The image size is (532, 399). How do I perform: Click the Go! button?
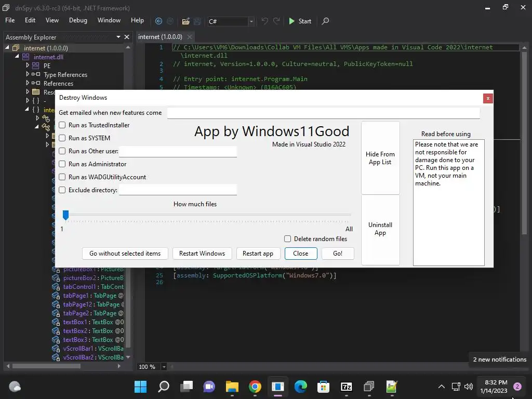tap(338, 254)
